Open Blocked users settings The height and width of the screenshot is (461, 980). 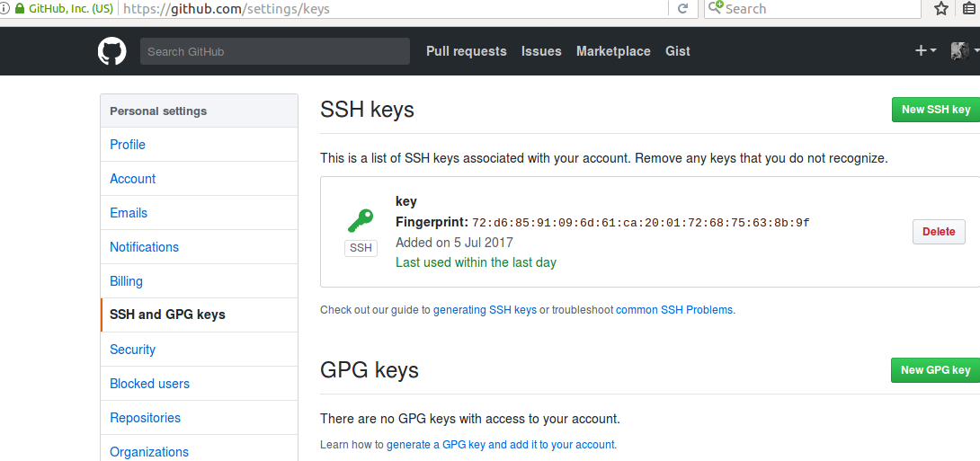(x=199, y=384)
